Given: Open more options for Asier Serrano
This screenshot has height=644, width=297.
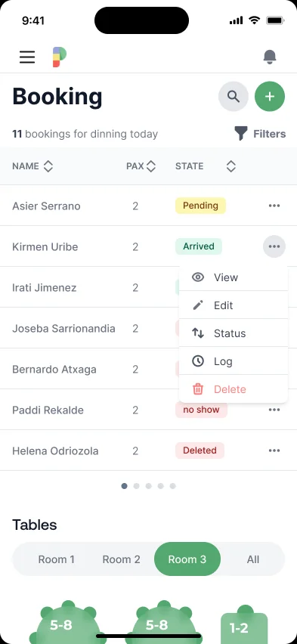Looking at the screenshot, I should tap(274, 206).
